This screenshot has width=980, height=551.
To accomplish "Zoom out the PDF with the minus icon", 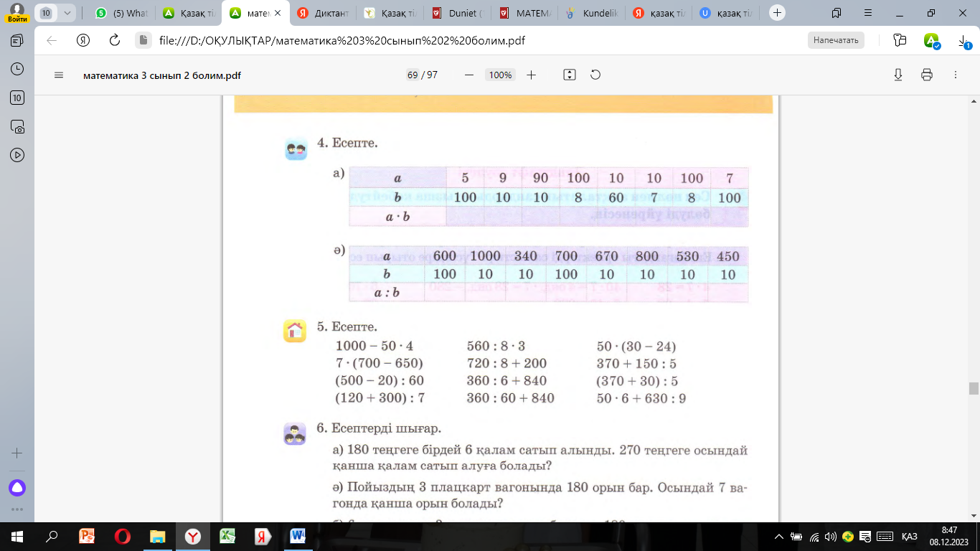I will tap(469, 75).
